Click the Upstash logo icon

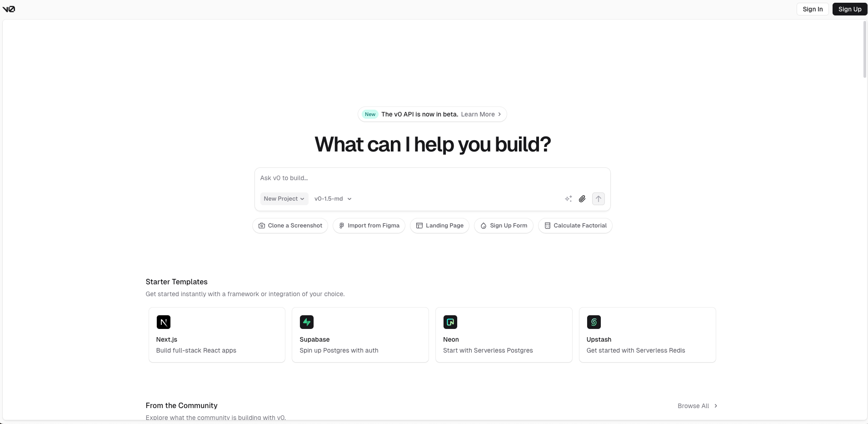(x=594, y=322)
